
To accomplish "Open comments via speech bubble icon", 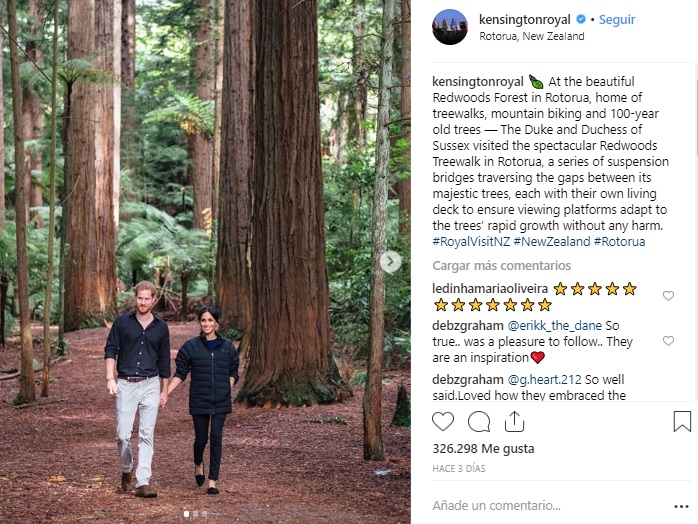I will 479,421.
